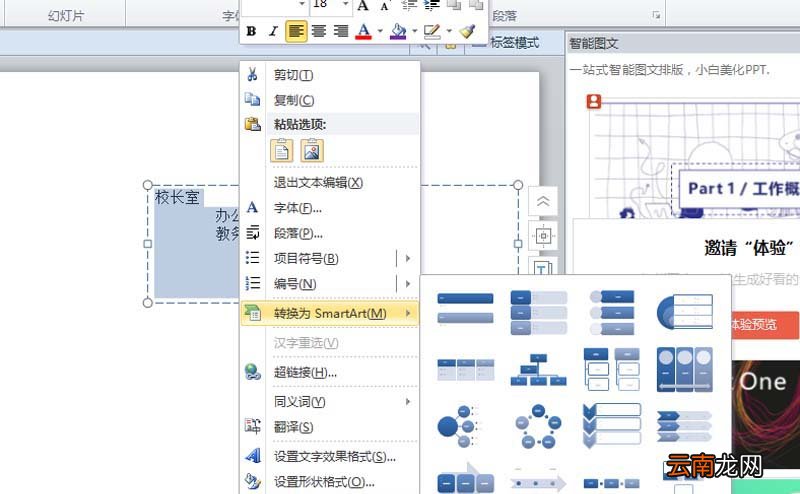Select the hierarchy list SmartArt layout
This screenshot has width=800, height=494.
point(612,369)
